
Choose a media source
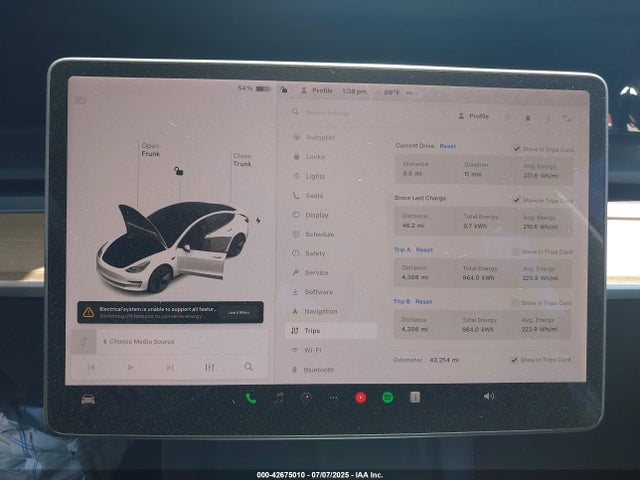(x=139, y=342)
